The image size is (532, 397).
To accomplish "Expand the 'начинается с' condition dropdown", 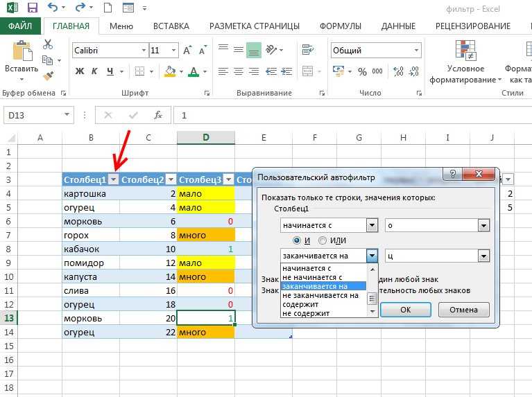I will point(372,225).
